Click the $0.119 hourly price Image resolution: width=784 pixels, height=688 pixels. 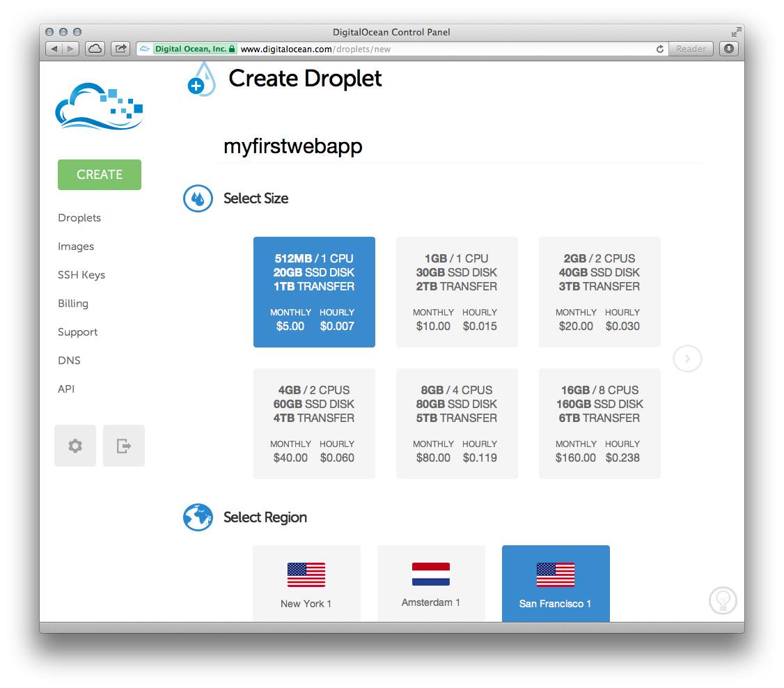[x=480, y=458]
